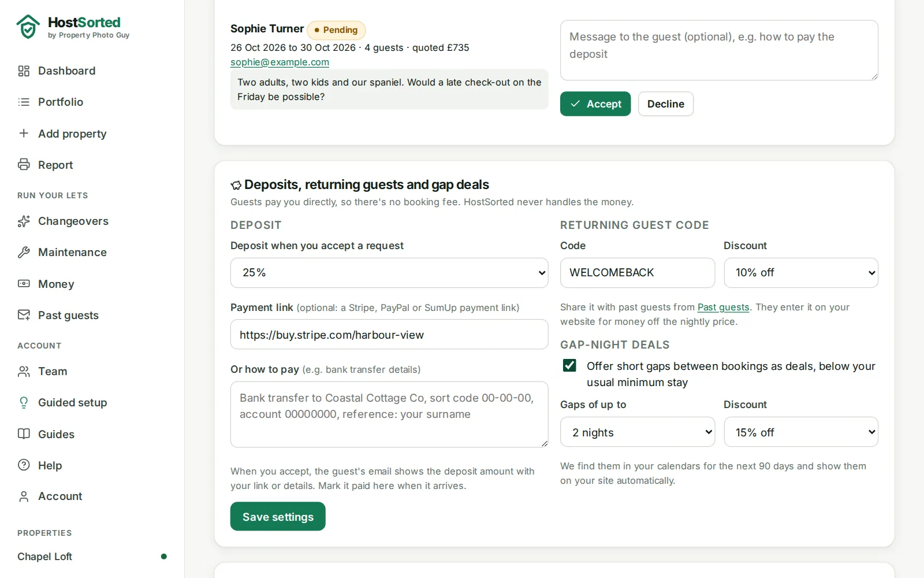Click the person icon beside Account
924x578 pixels.
(x=24, y=497)
